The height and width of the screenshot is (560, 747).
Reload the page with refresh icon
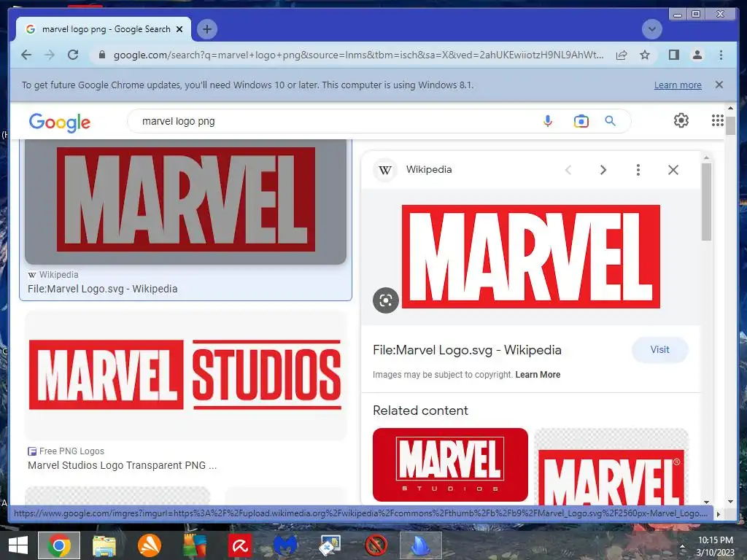pos(73,55)
